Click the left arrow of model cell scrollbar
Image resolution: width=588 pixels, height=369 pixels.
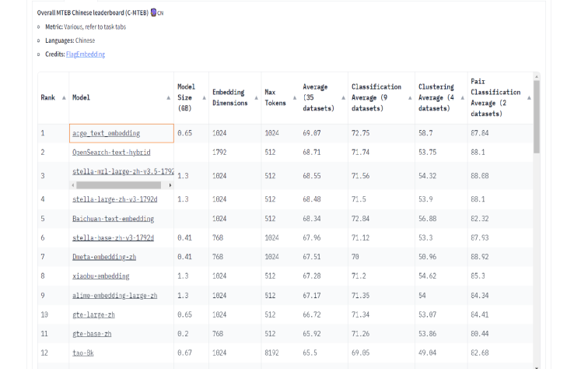tap(73, 185)
